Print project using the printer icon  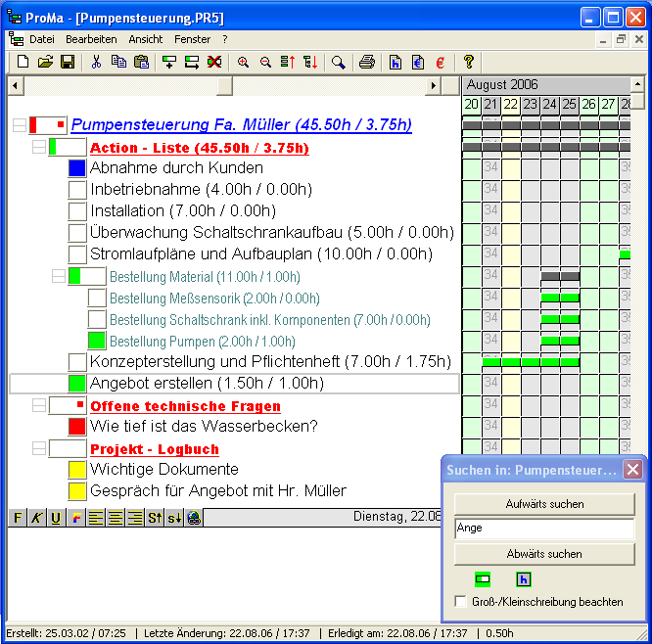[367, 62]
